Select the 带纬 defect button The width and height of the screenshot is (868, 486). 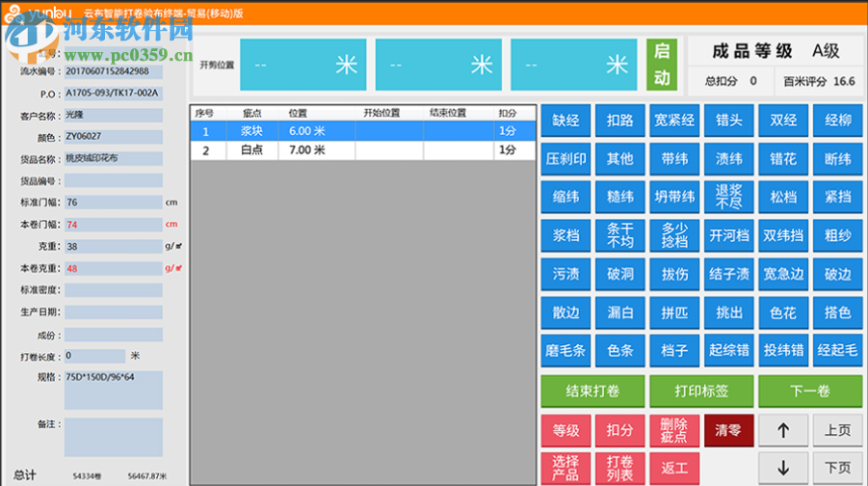pos(674,159)
